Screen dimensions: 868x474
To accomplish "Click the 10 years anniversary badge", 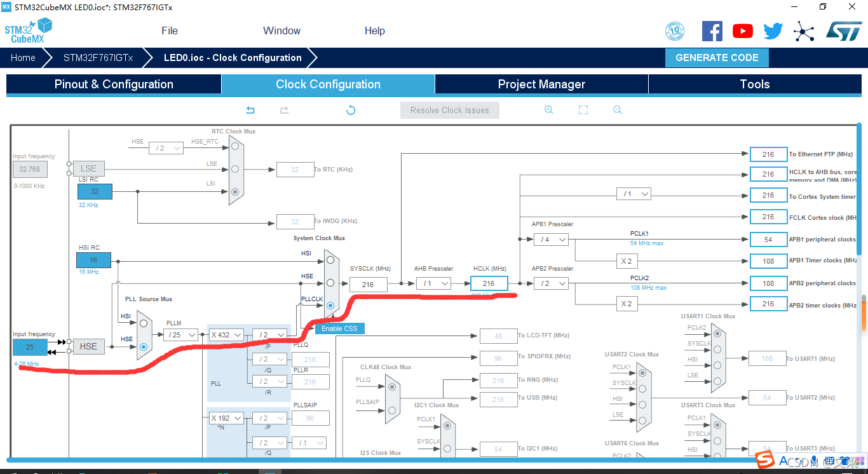I will tap(675, 31).
